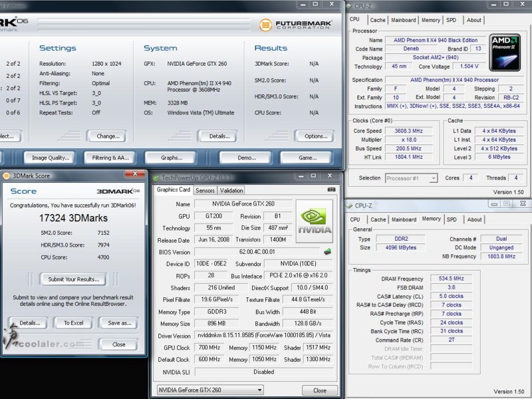Viewport: 532px width, 399px height.
Task: Click the Core Voltage value 1.504 V
Action: (469, 66)
